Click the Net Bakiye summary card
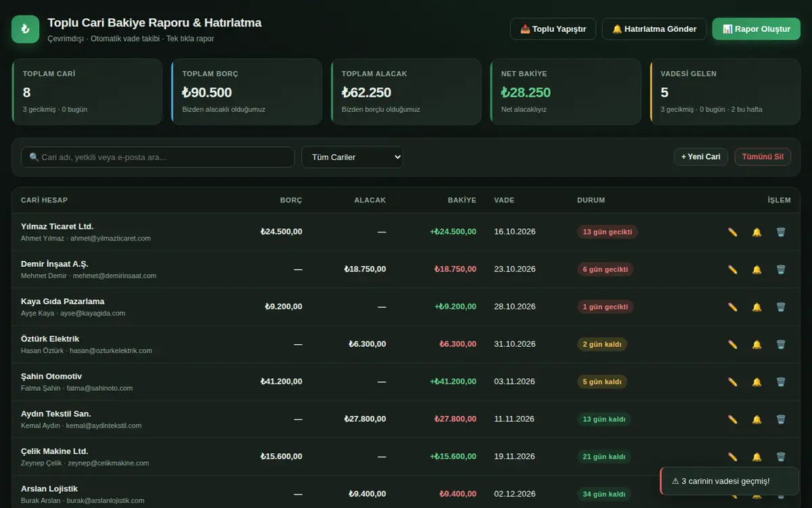Screen dimensions: 812x508 coord(566,91)
